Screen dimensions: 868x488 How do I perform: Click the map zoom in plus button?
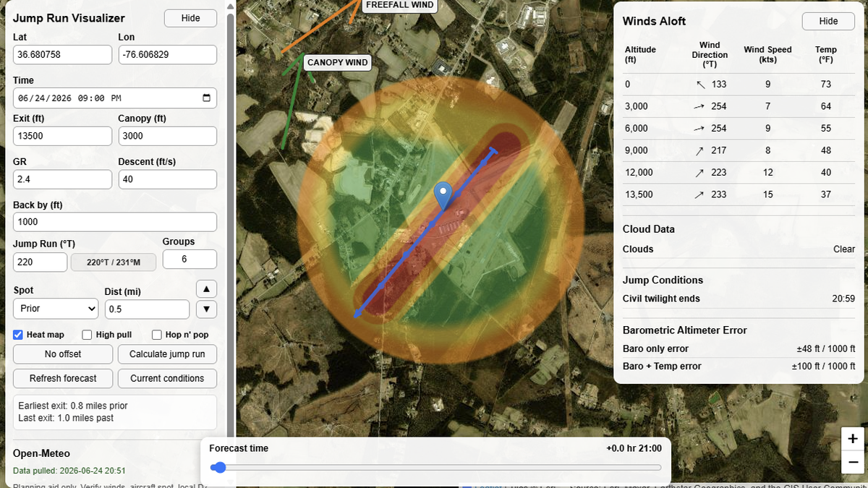[x=853, y=438]
